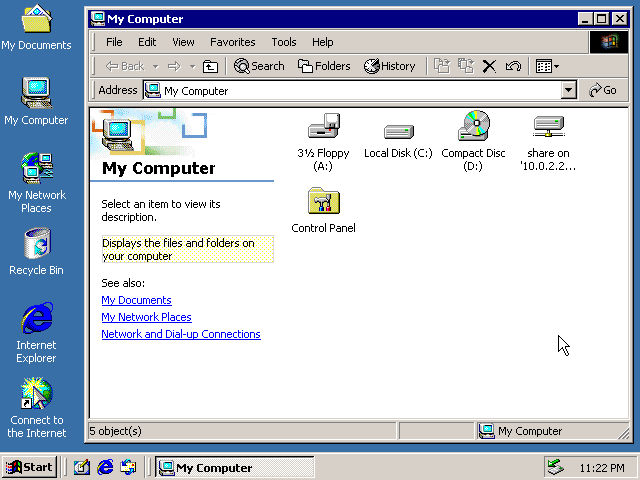Viewport: 640px width, 480px height.
Task: Select the Control Panel folder icon
Action: tap(324, 200)
